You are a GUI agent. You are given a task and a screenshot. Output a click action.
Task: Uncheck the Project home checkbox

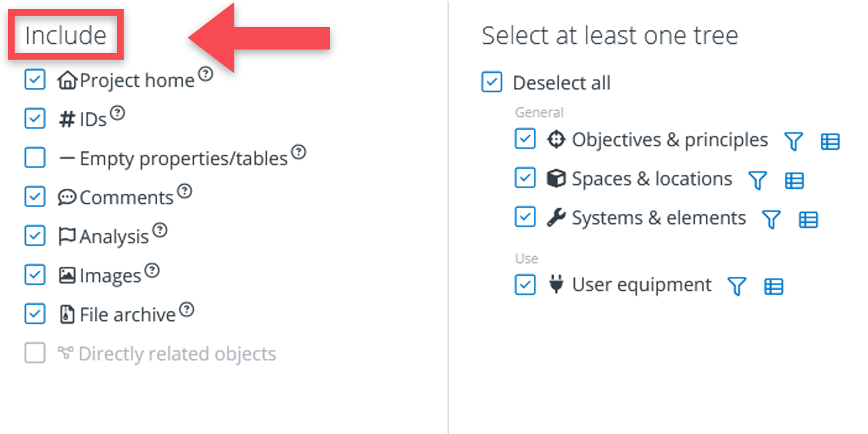[x=35, y=80]
